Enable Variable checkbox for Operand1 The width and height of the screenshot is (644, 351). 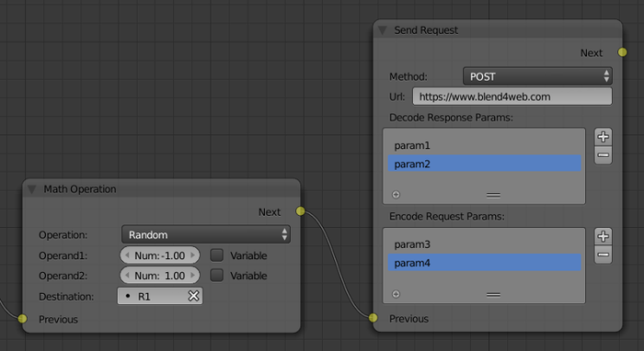[x=217, y=255]
